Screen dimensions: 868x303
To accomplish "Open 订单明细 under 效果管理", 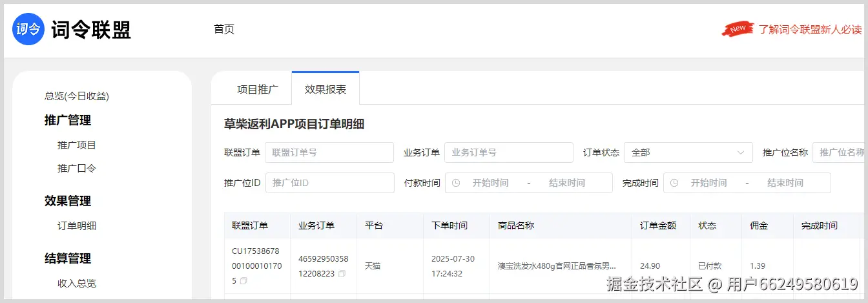I will [x=77, y=226].
